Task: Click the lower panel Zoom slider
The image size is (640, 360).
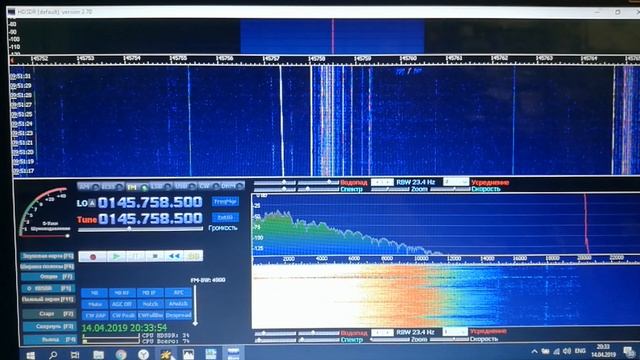Action: (x=389, y=340)
